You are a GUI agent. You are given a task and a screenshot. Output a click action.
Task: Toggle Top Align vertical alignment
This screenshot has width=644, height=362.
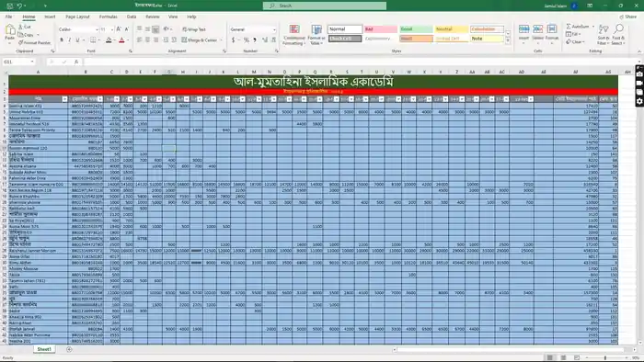140,29
